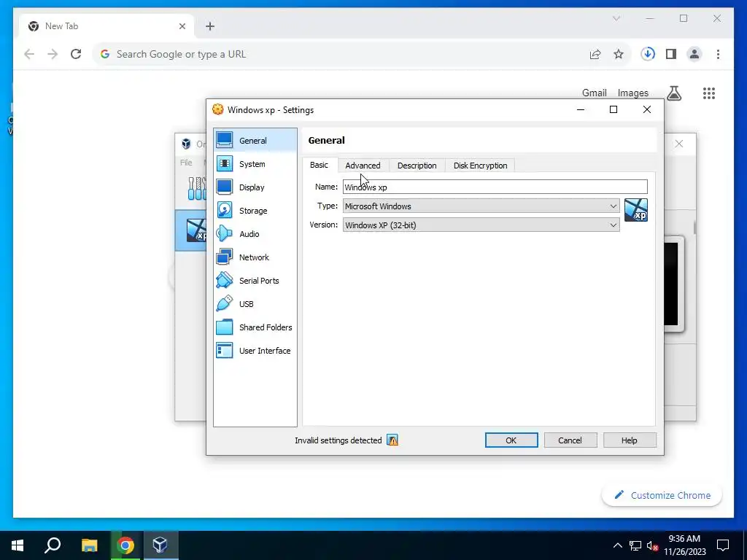Click the VirtualBox taskbar icon
Viewport: 747px width, 560px height.
click(x=160, y=545)
